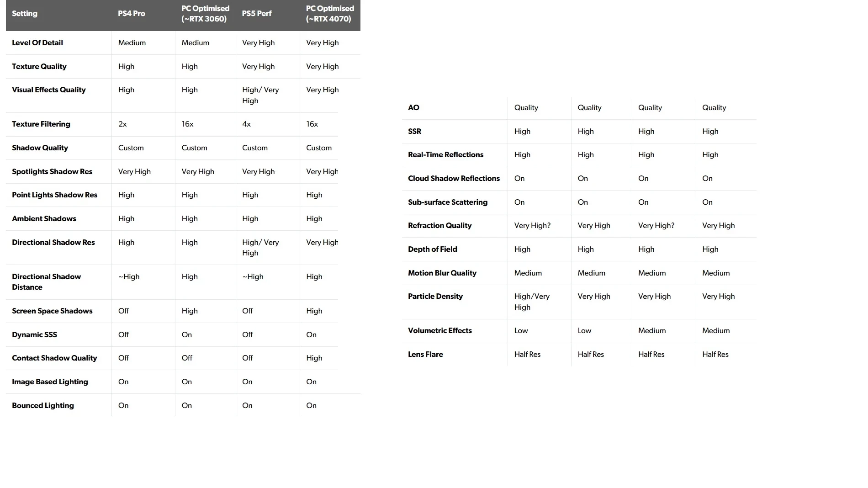Click the PS4 Pro column header

coord(132,14)
